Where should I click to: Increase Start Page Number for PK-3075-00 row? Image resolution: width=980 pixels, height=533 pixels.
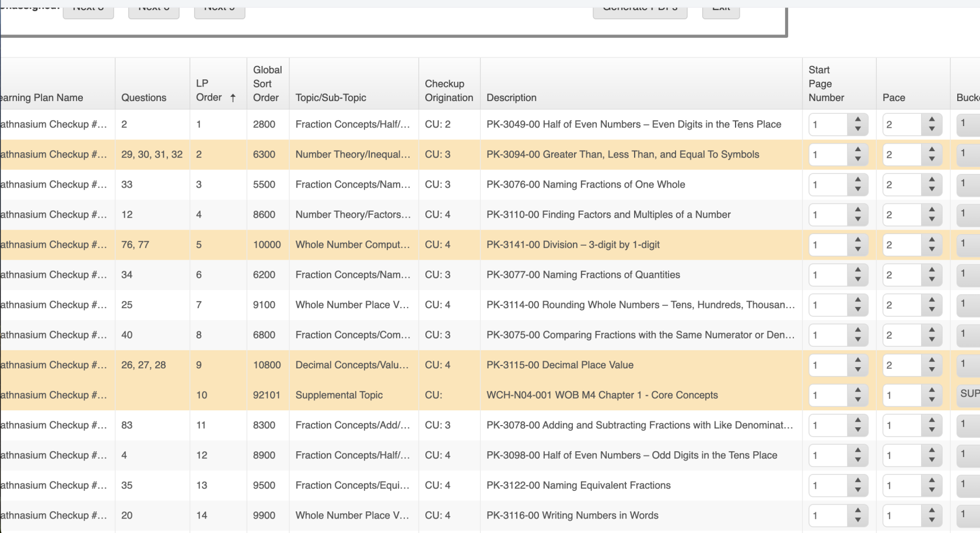pyautogui.click(x=857, y=330)
